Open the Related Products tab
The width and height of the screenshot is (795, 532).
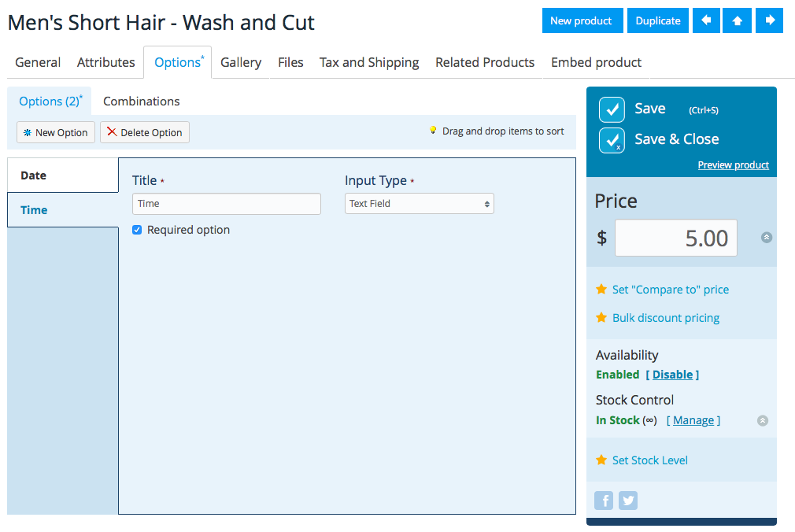[x=485, y=62]
